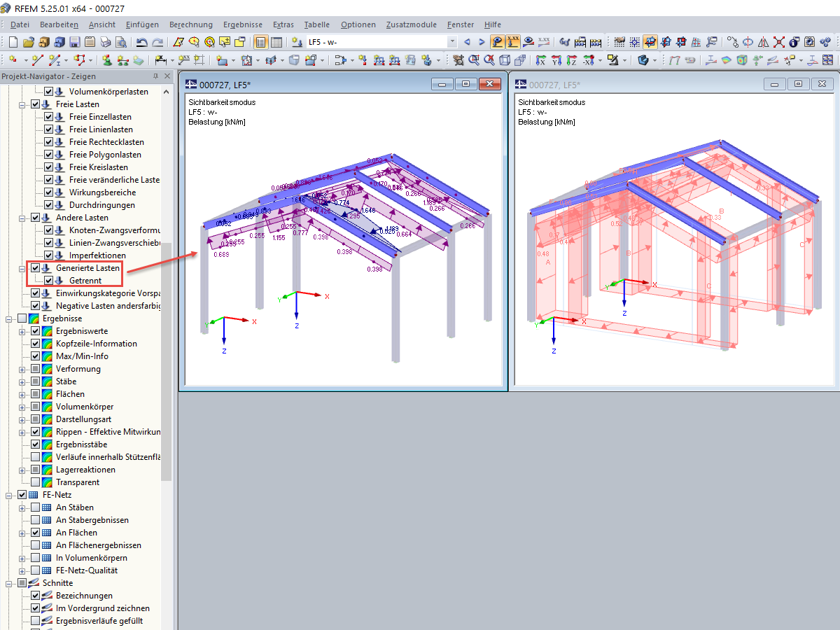Click the isometric wireframe cube icon
Viewport: 840px width, 630px height.
coord(505,60)
